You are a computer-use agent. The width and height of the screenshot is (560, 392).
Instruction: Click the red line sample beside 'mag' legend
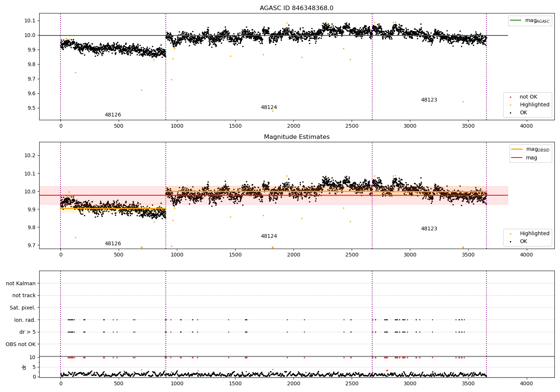pyautogui.click(x=517, y=158)
